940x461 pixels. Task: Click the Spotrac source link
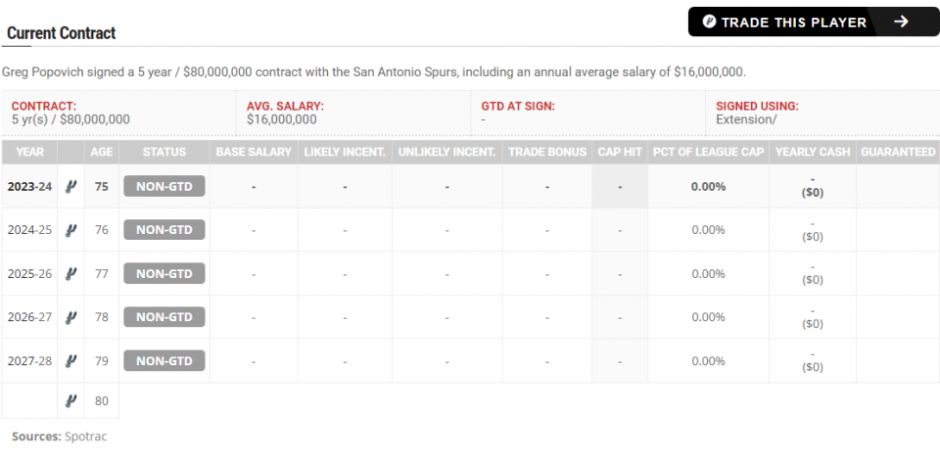86,436
